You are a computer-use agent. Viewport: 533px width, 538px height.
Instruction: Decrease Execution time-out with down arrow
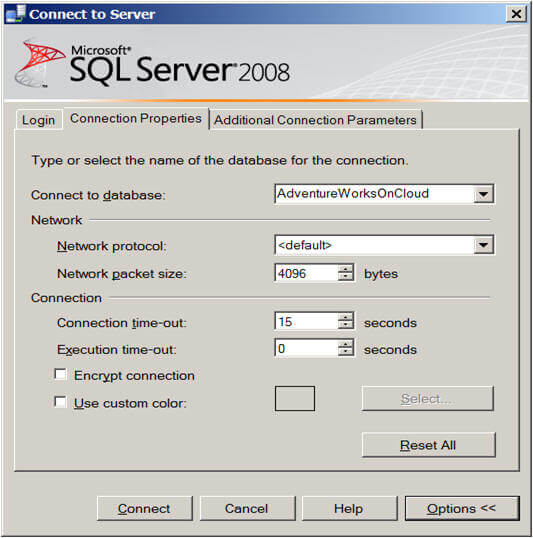click(x=345, y=353)
